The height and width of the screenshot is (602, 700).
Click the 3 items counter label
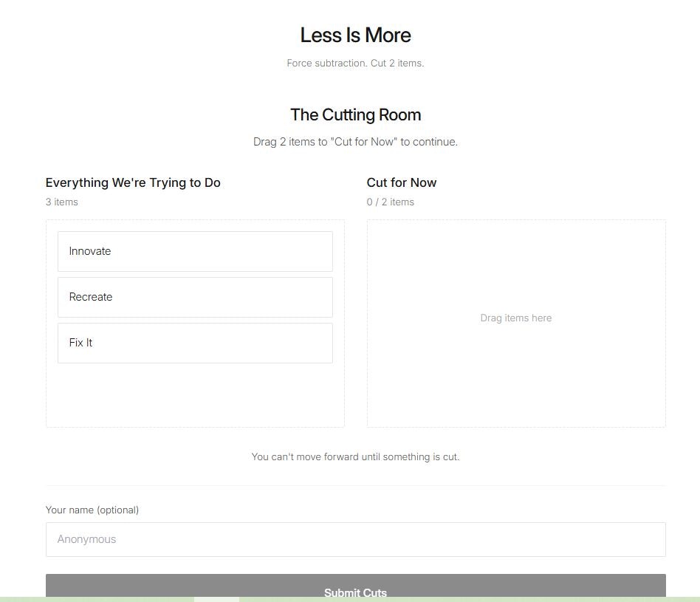pos(62,202)
